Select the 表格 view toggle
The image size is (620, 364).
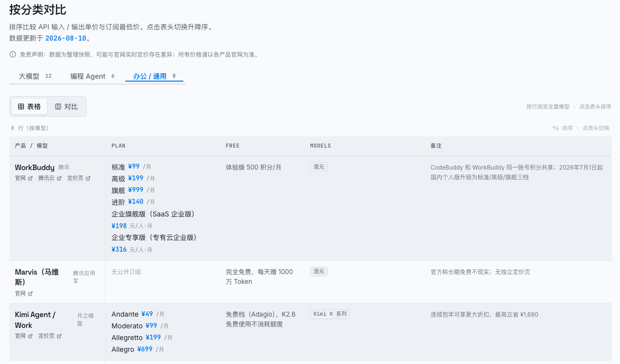click(x=29, y=107)
